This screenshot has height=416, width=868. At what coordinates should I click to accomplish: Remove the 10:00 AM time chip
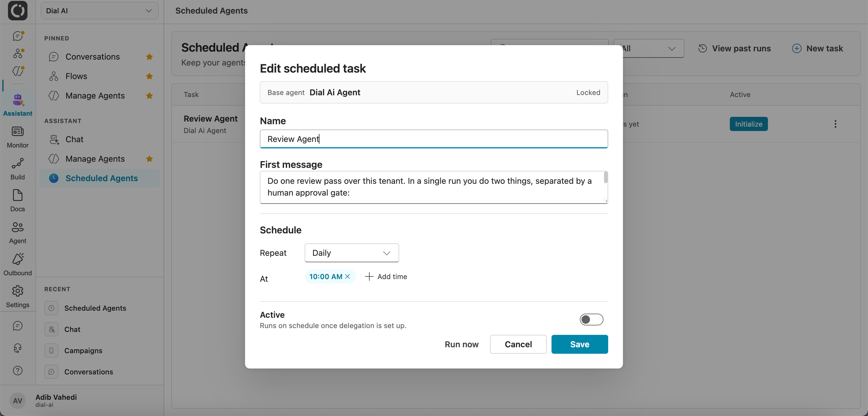pos(348,276)
